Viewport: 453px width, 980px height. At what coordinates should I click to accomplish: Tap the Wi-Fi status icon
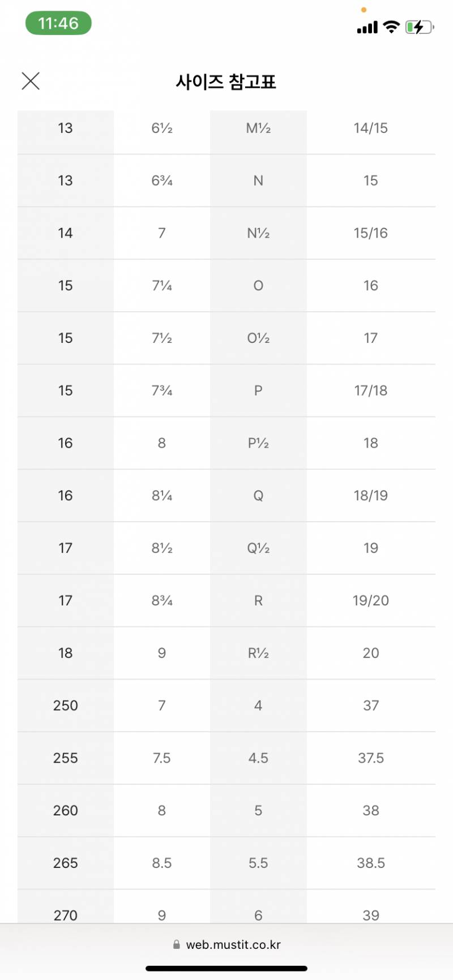click(x=391, y=27)
